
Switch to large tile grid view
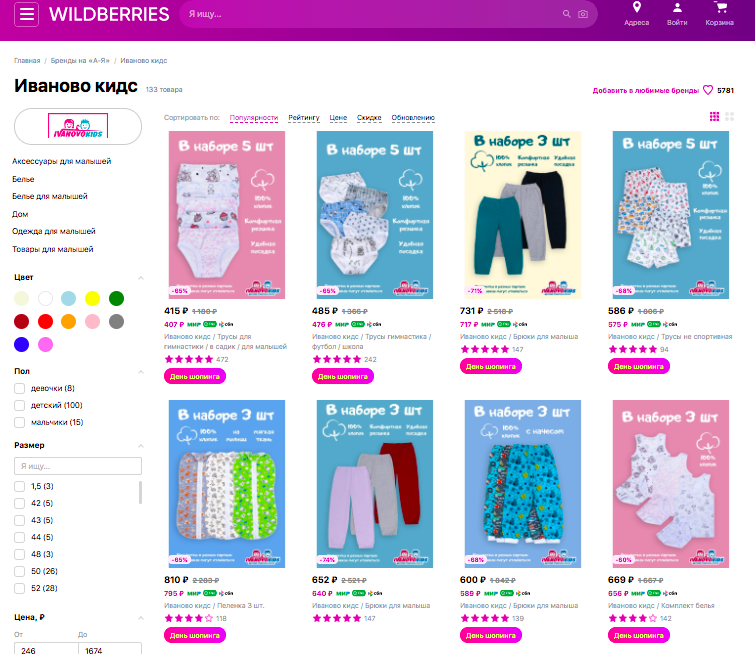tap(729, 117)
